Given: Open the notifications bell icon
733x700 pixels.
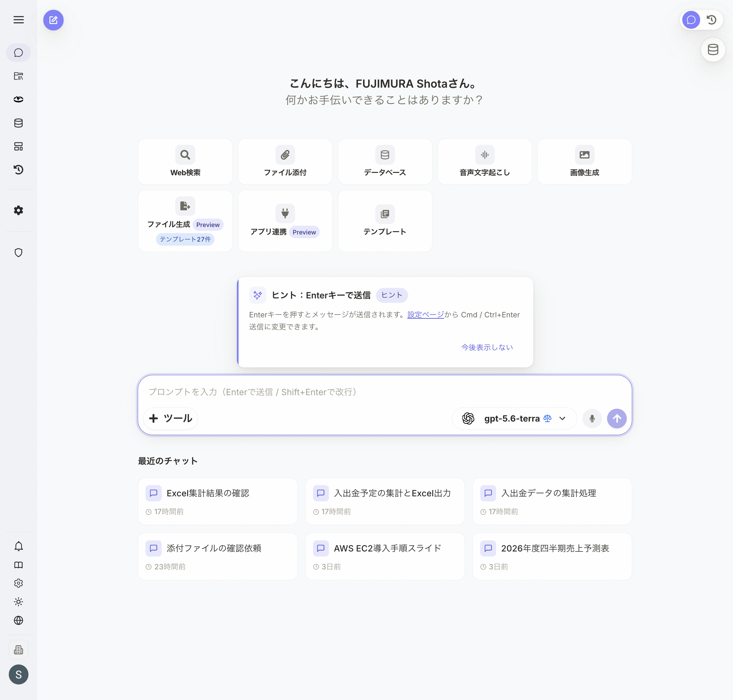Looking at the screenshot, I should coord(18,546).
